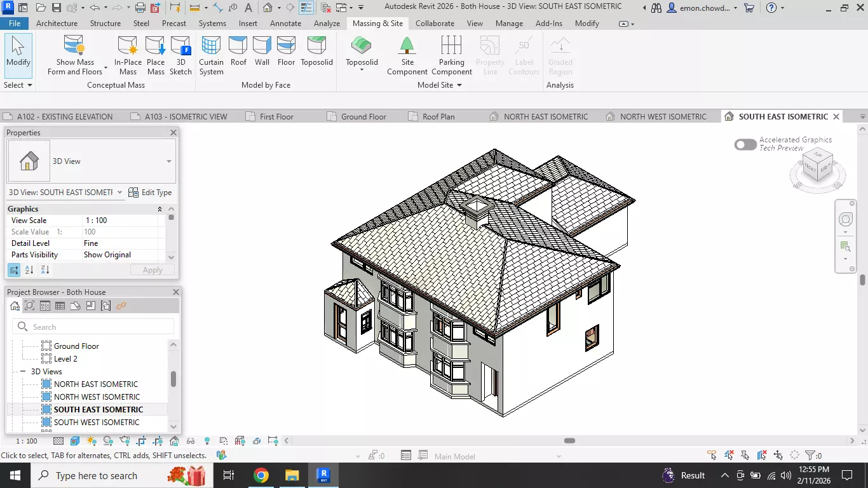
Task: Save the project with the floppy icon
Action: click(57, 8)
